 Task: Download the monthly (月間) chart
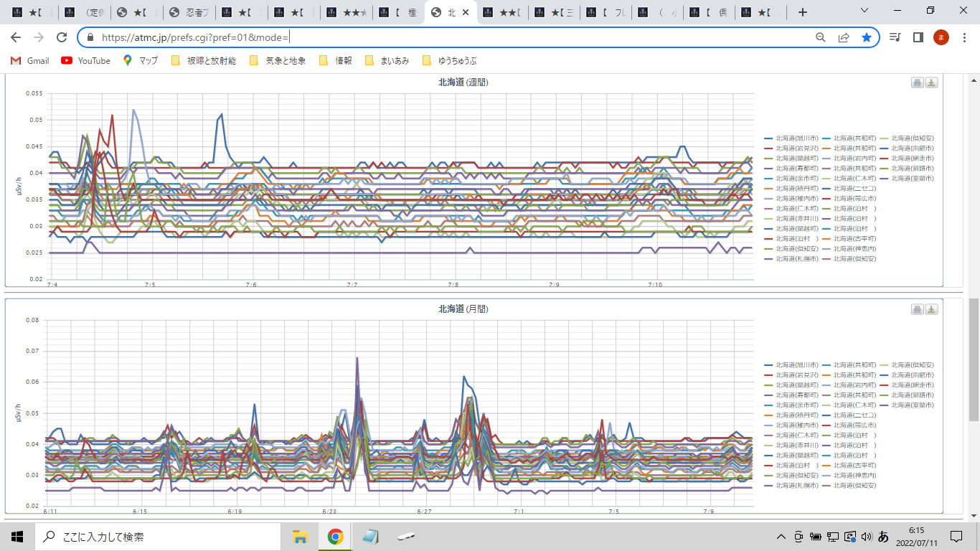pyautogui.click(x=931, y=309)
